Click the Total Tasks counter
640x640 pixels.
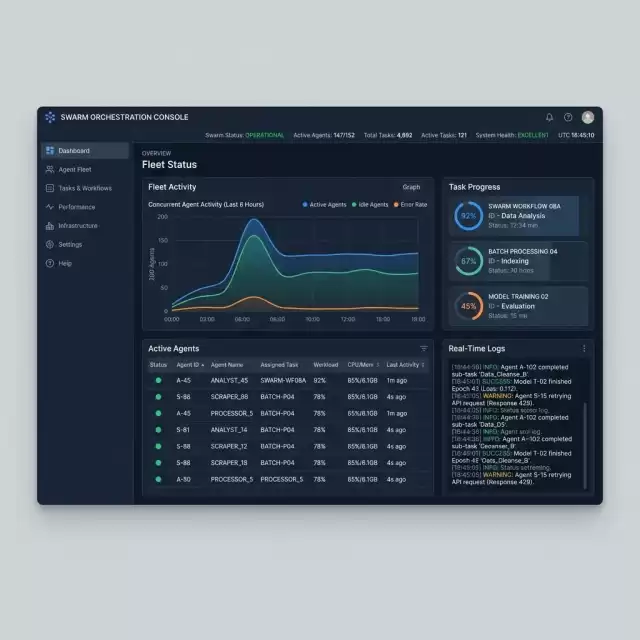click(388, 135)
